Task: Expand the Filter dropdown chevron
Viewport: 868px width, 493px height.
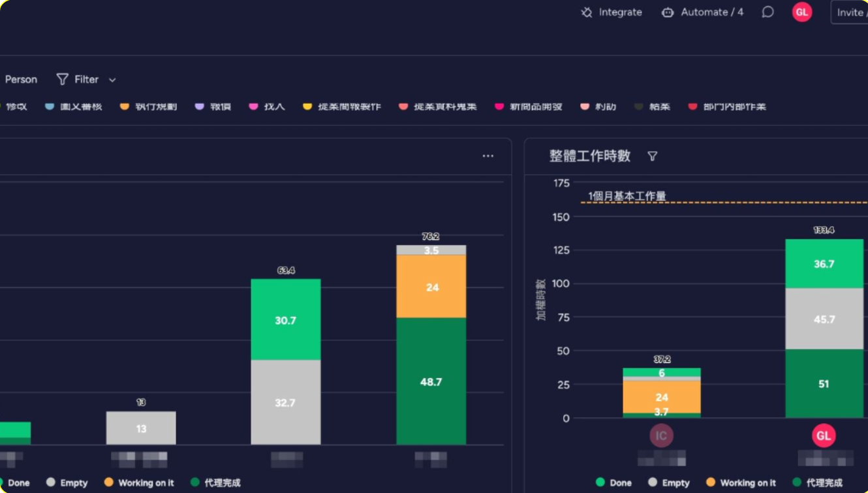Action: pos(112,80)
